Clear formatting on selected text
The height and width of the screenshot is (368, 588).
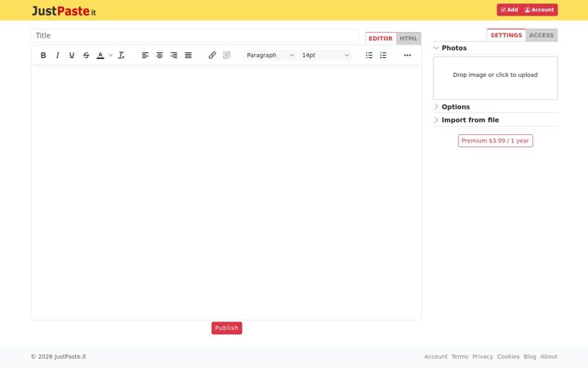(x=121, y=56)
